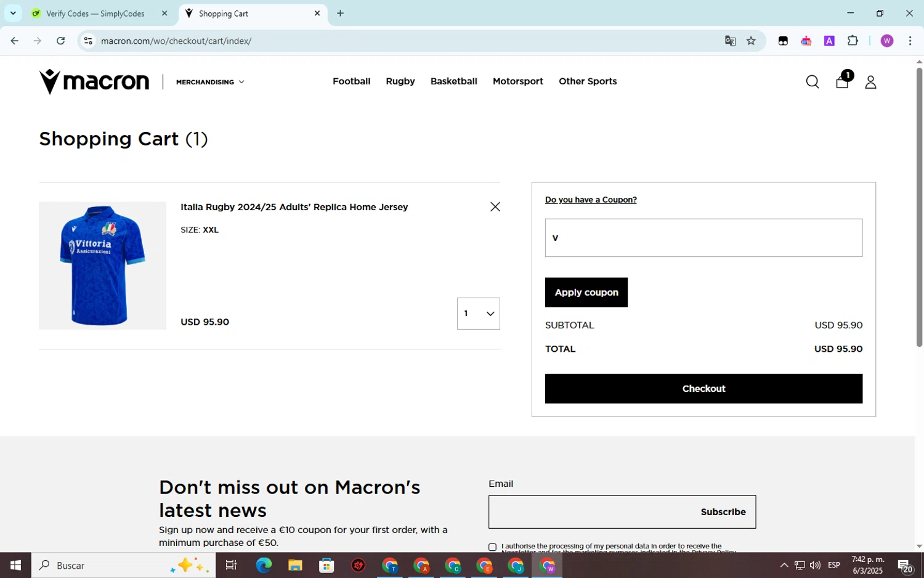Image resolution: width=924 pixels, height=578 pixels.
Task: Click the taskbar Buscar search box
Action: 123,565
